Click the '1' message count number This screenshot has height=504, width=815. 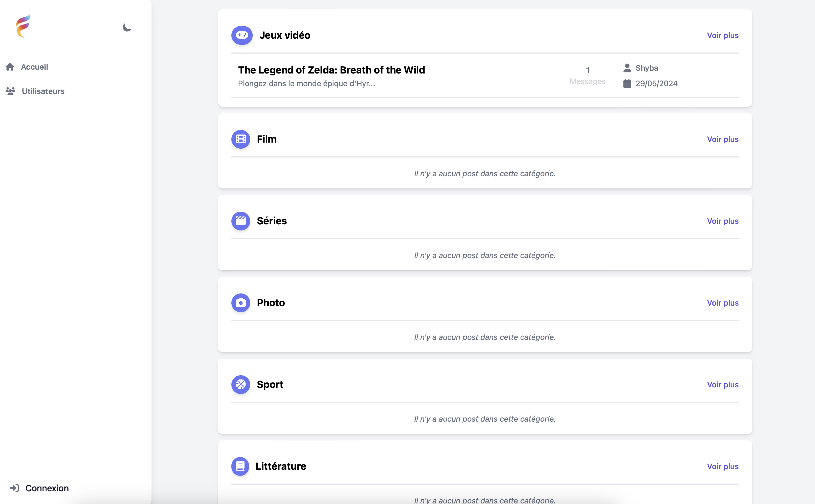(587, 70)
